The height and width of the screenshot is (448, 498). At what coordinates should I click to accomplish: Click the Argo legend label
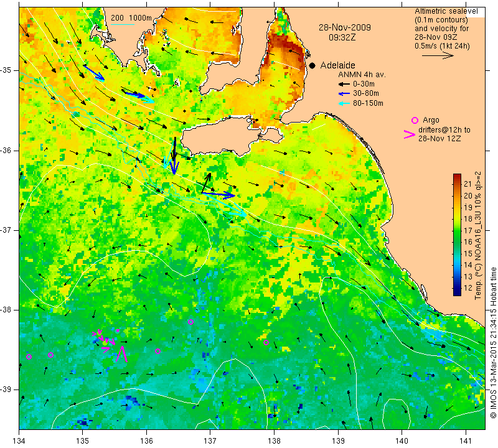(431, 120)
